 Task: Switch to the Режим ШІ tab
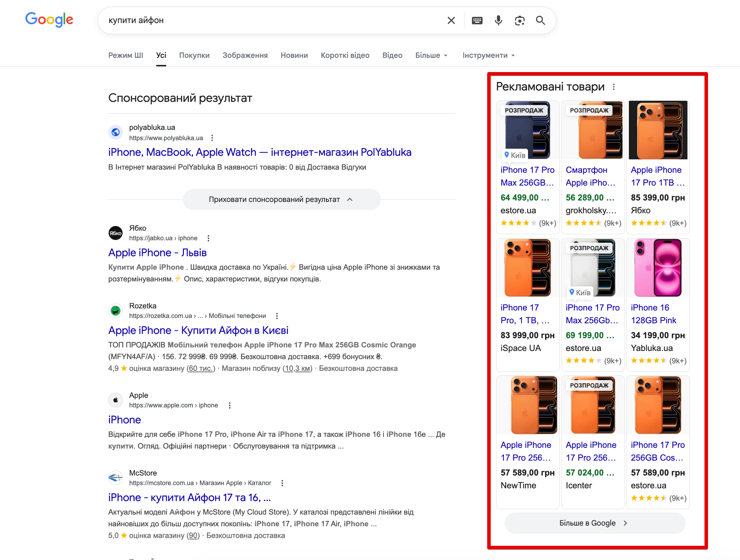click(x=126, y=55)
